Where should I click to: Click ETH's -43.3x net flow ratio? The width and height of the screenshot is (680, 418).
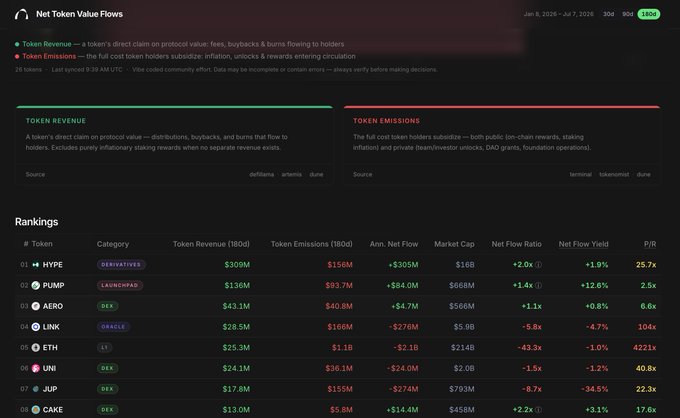point(529,348)
